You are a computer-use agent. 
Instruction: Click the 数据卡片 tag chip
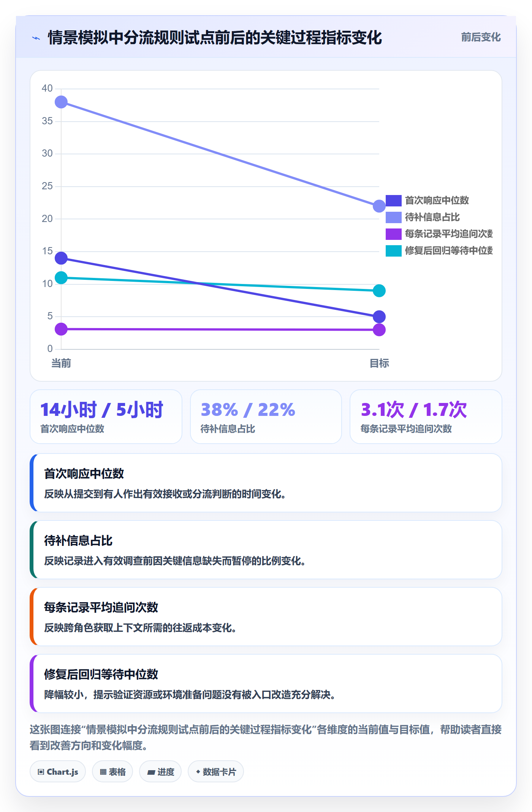(x=216, y=772)
